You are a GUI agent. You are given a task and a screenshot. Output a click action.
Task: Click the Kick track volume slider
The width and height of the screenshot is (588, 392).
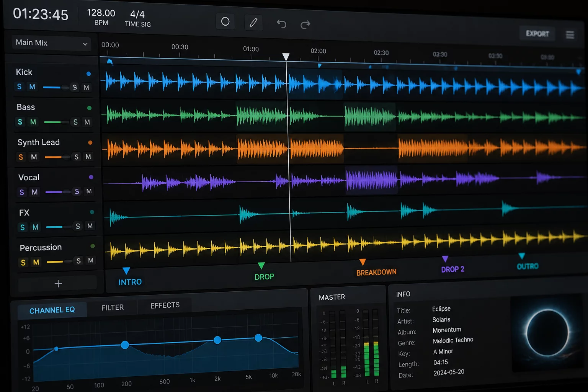(x=56, y=87)
